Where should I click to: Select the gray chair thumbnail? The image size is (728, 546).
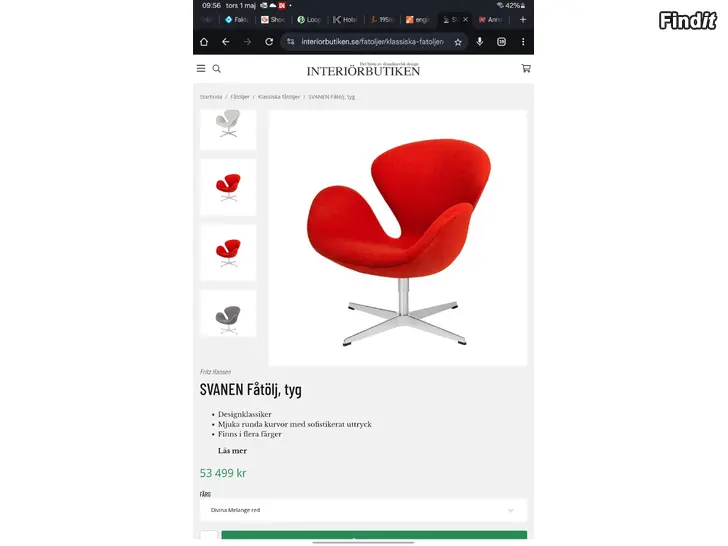point(228,314)
